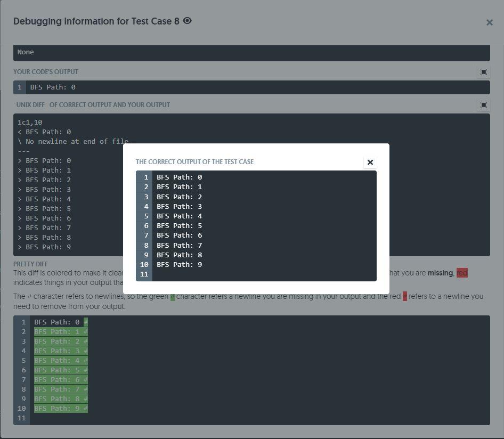Click 'THE CORRECT OUTPUT OF THE TEST CASE' heading

pyautogui.click(x=195, y=162)
